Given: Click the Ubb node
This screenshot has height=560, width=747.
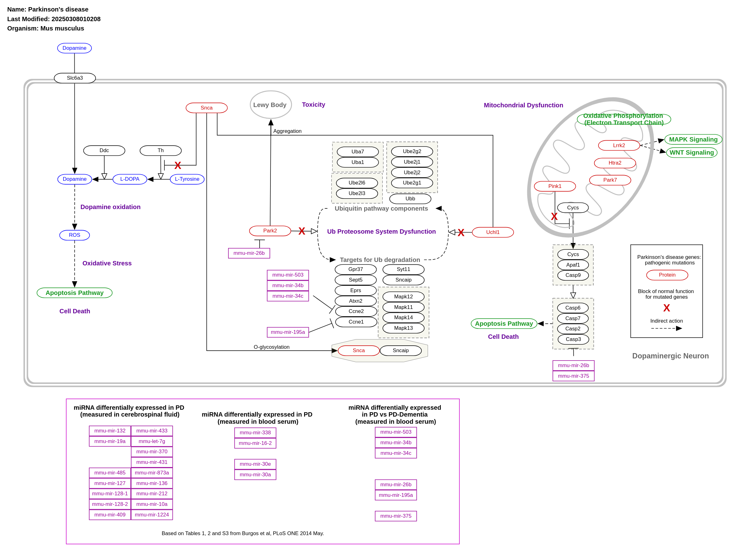Looking at the screenshot, I should 410,198.
